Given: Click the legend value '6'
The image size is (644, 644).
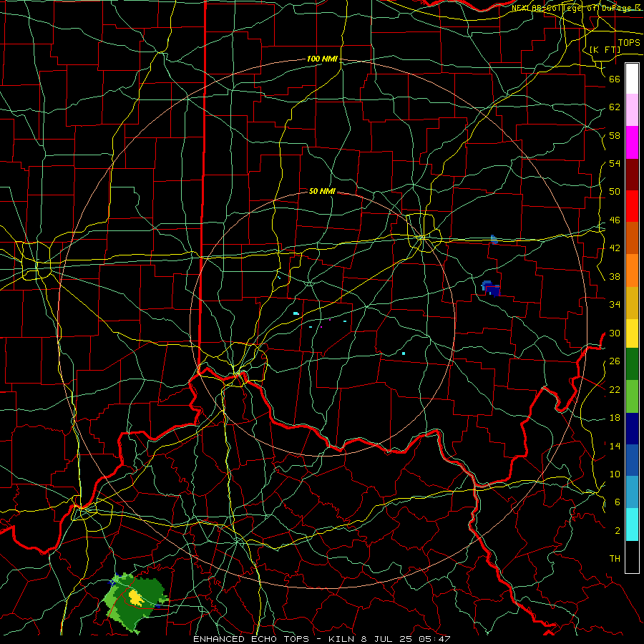Looking at the screenshot, I should coord(617,502).
